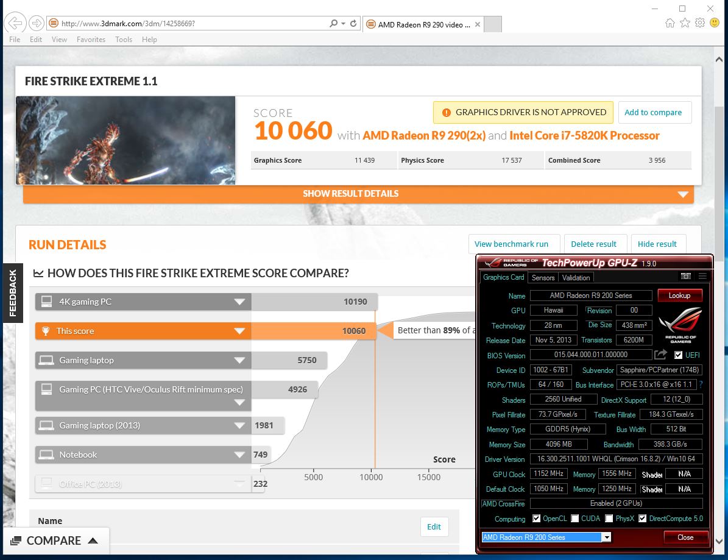Close the AMD Radeon R9 290 tab
Image resolution: width=728 pixels, height=560 pixels.
(477, 24)
